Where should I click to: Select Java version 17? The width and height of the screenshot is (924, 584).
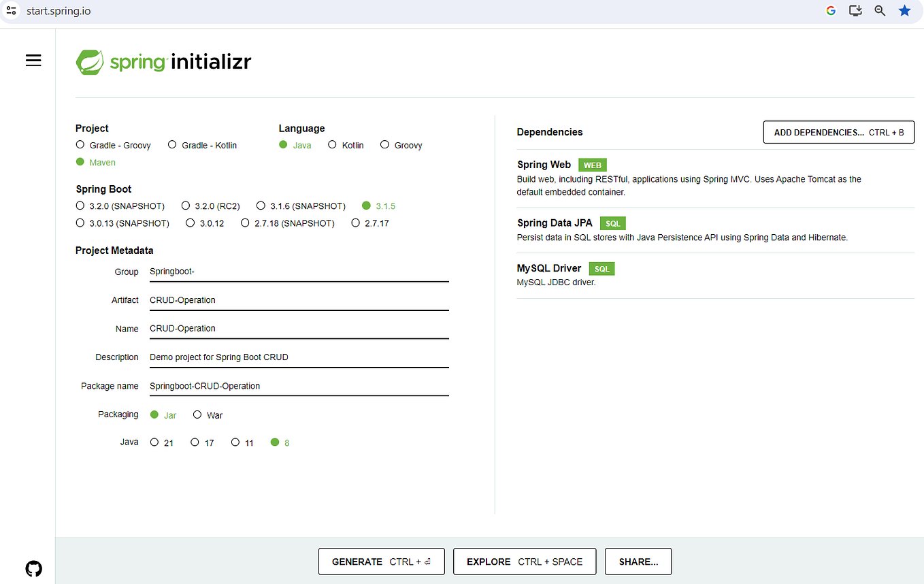click(195, 442)
